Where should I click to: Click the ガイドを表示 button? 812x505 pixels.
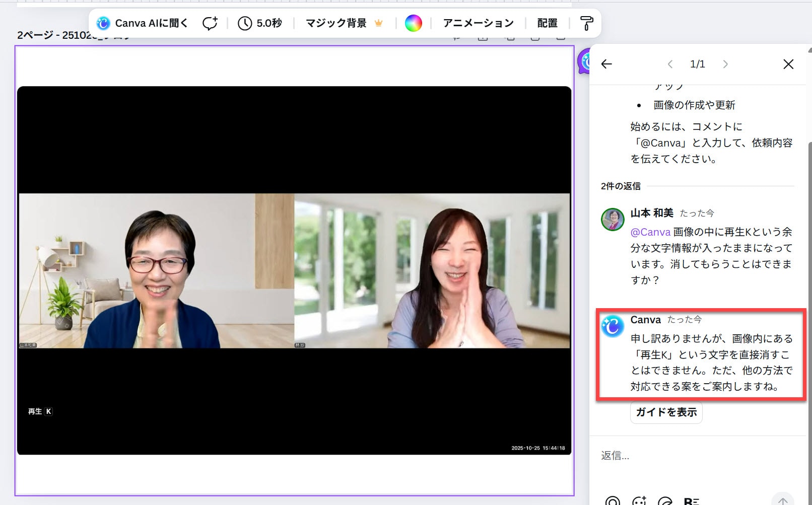[x=666, y=412]
